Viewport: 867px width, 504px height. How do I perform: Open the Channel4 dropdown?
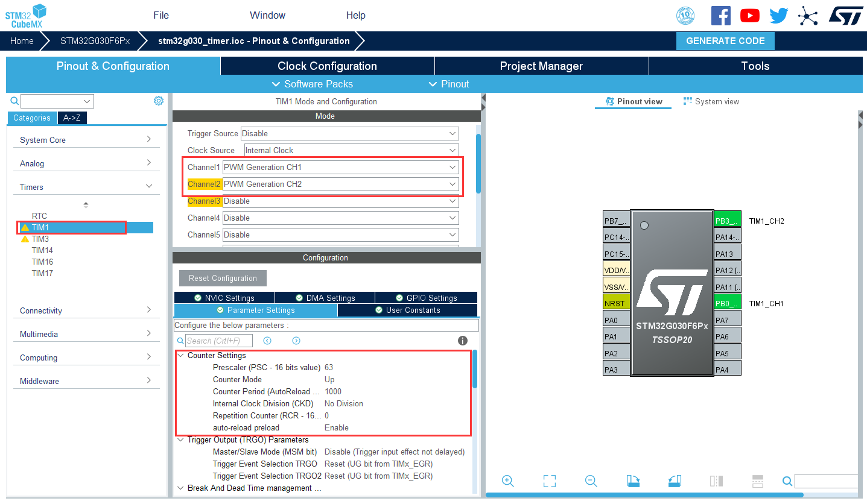point(340,218)
